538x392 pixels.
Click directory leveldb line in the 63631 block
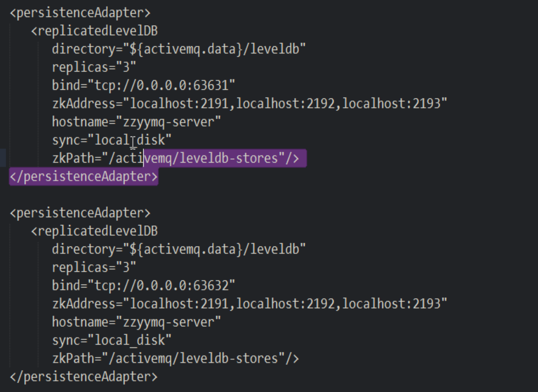click(179, 49)
